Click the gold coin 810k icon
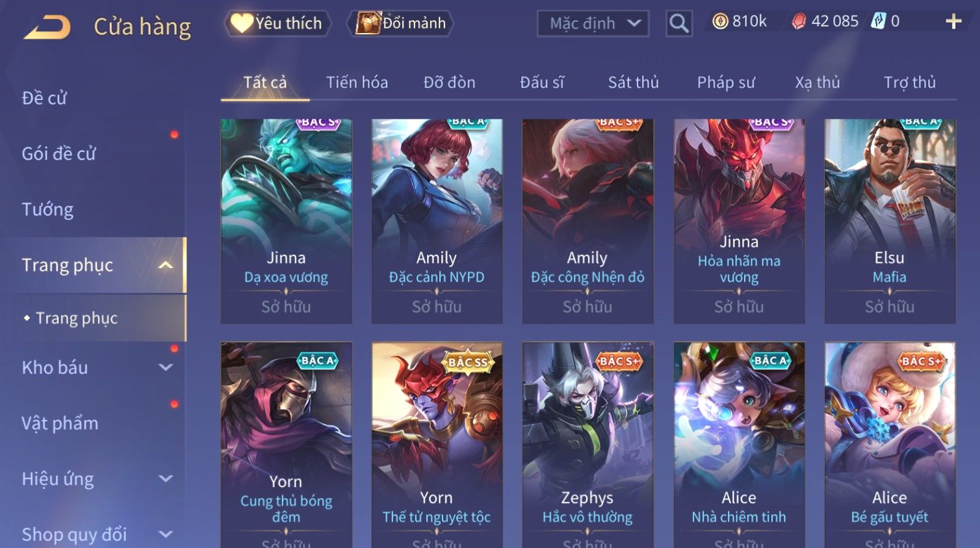 (720, 21)
